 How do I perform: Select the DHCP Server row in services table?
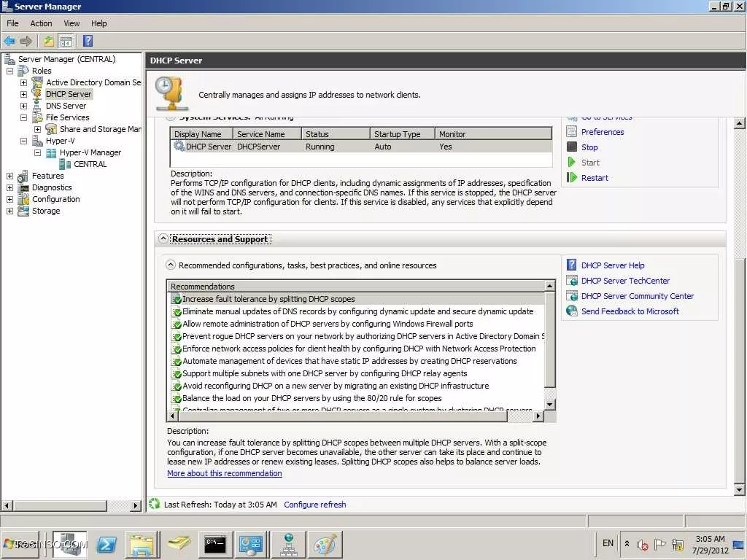[x=361, y=147]
